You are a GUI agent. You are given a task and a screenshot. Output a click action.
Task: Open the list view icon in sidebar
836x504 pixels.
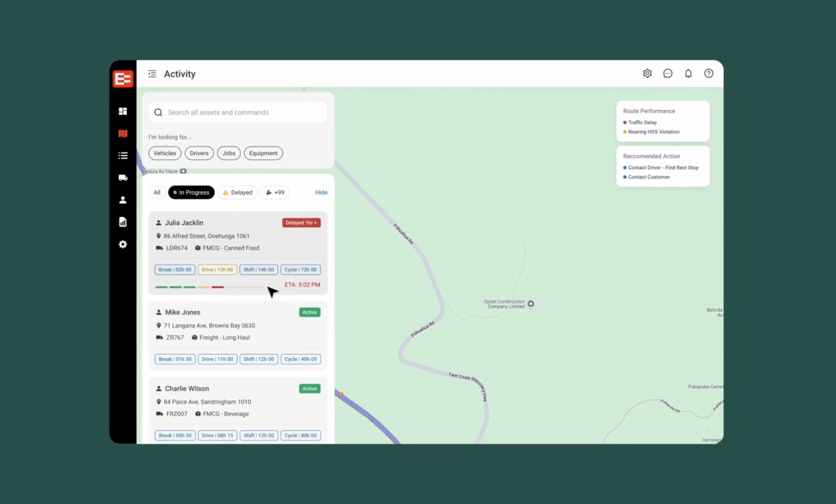[123, 156]
